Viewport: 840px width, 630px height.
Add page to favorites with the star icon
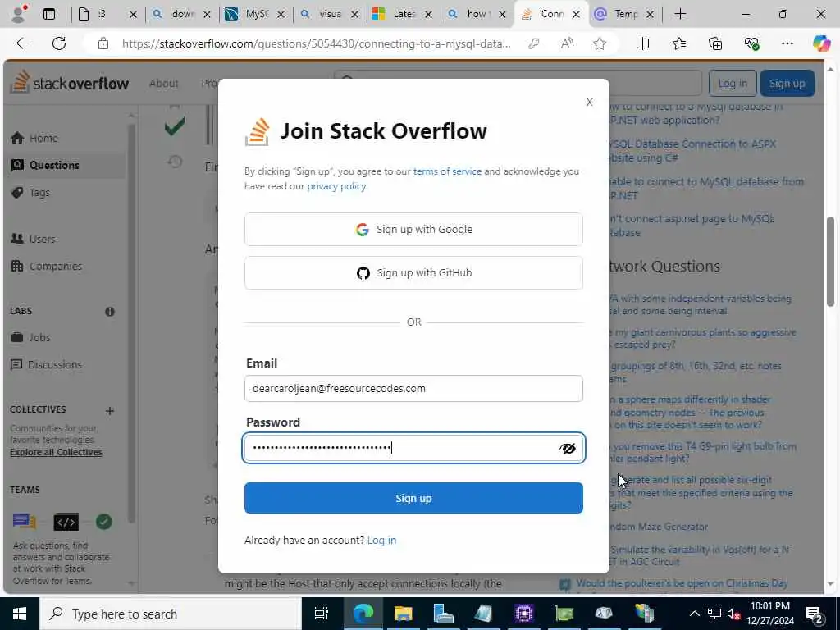600,43
